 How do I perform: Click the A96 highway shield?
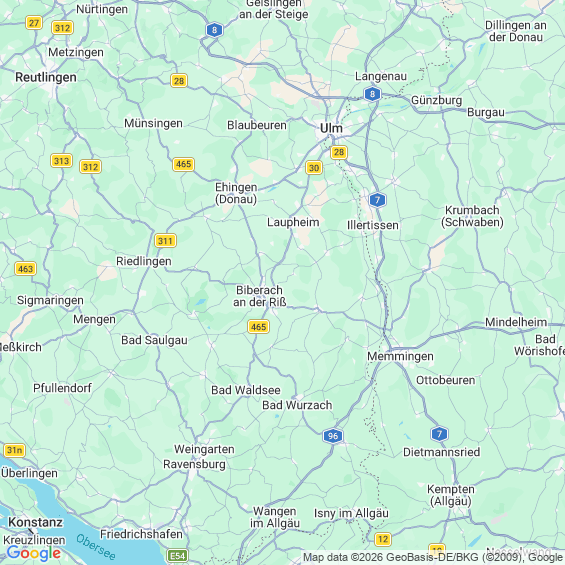coord(333,436)
